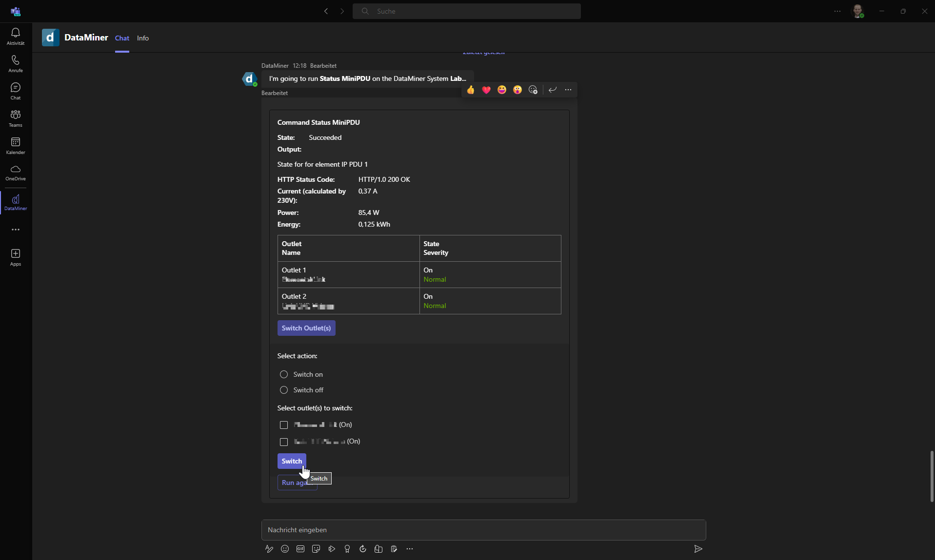Click the 'Command Status MiniPDU' heading
The image size is (935, 560).
click(x=318, y=122)
